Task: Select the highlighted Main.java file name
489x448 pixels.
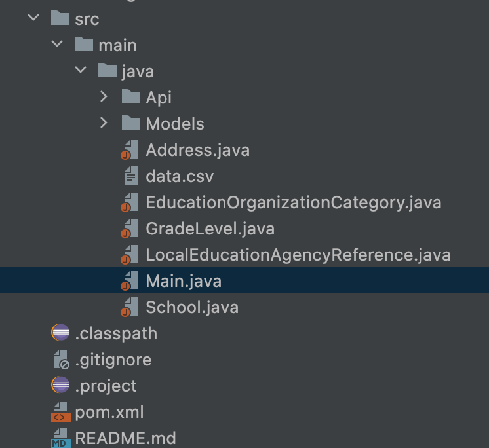Action: click(184, 281)
